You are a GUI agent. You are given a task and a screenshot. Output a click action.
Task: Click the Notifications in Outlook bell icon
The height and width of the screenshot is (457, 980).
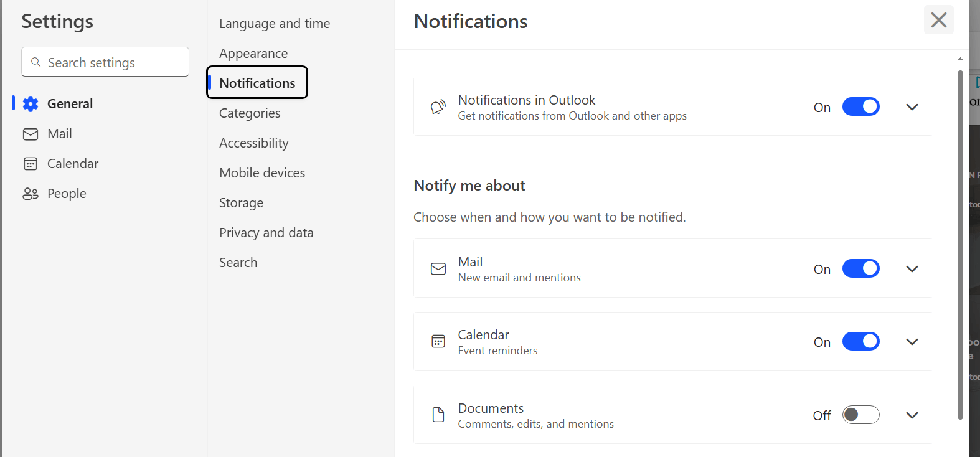pyautogui.click(x=438, y=107)
